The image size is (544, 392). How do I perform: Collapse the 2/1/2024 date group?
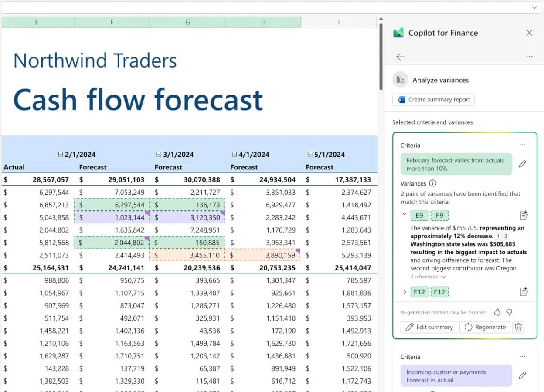pos(61,154)
